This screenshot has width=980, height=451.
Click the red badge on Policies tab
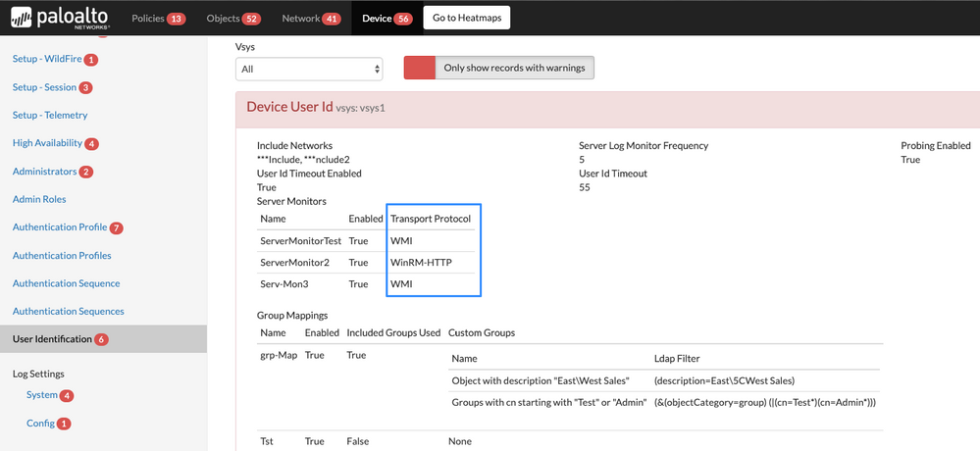click(x=176, y=19)
